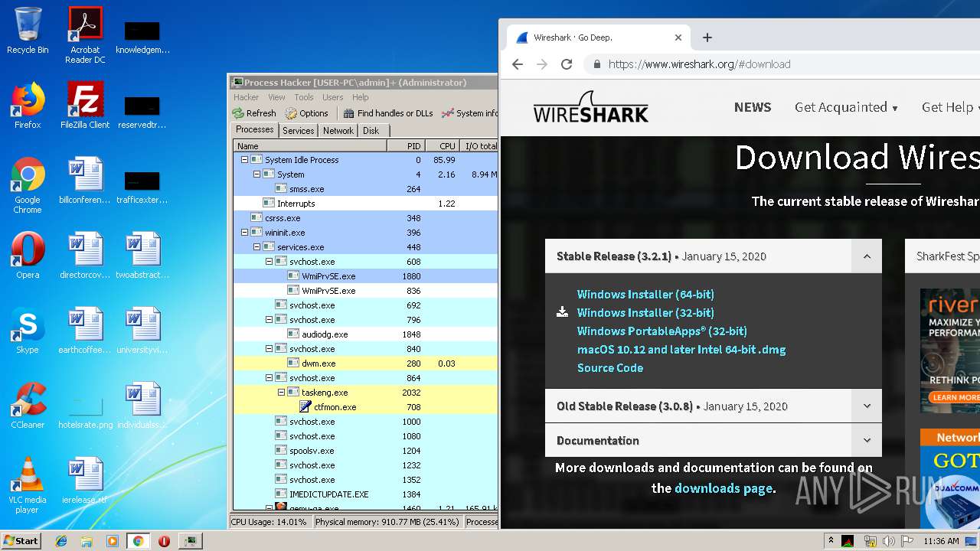The width and height of the screenshot is (980, 551).
Task: Open NEWS in Wireshark navigation
Action: point(753,107)
